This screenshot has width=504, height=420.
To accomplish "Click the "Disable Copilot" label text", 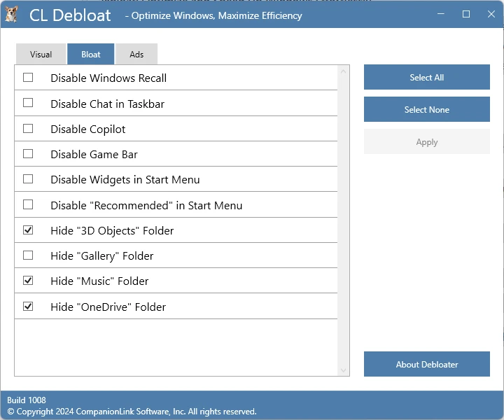I will (88, 129).
